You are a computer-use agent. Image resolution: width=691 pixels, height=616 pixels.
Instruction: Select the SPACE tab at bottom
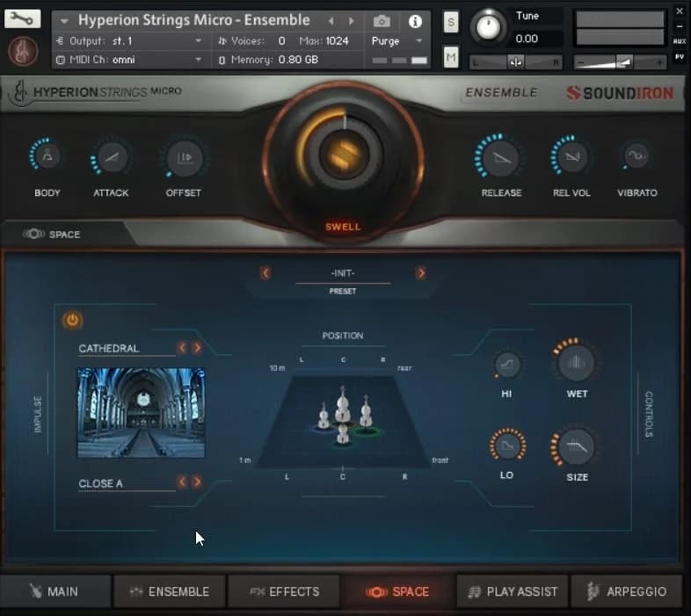coord(398,591)
